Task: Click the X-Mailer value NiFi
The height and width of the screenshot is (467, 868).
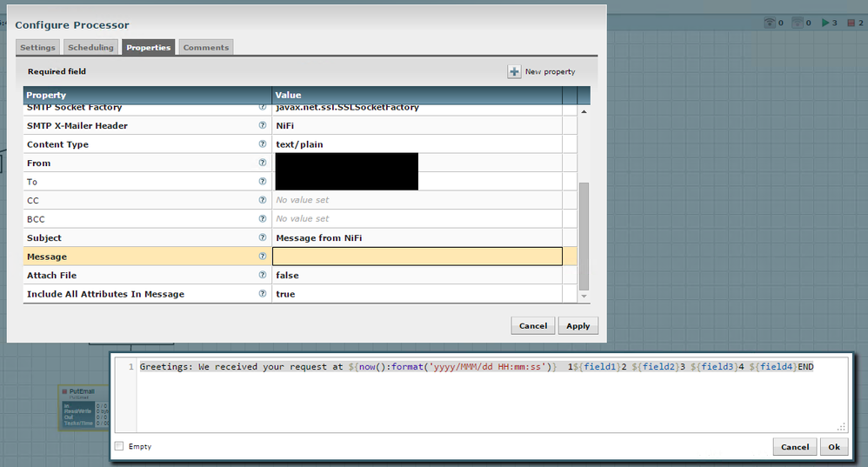Action: 285,125
